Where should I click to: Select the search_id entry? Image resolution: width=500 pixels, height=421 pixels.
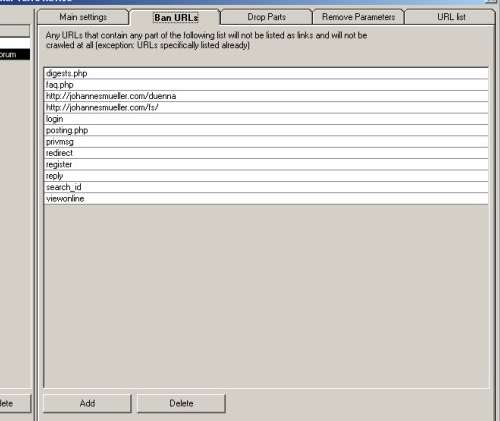point(266,187)
